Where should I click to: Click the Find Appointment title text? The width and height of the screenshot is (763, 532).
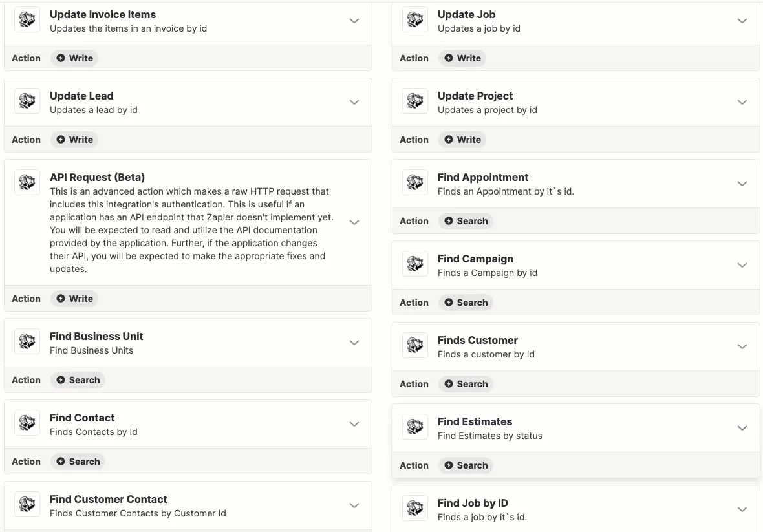point(483,177)
